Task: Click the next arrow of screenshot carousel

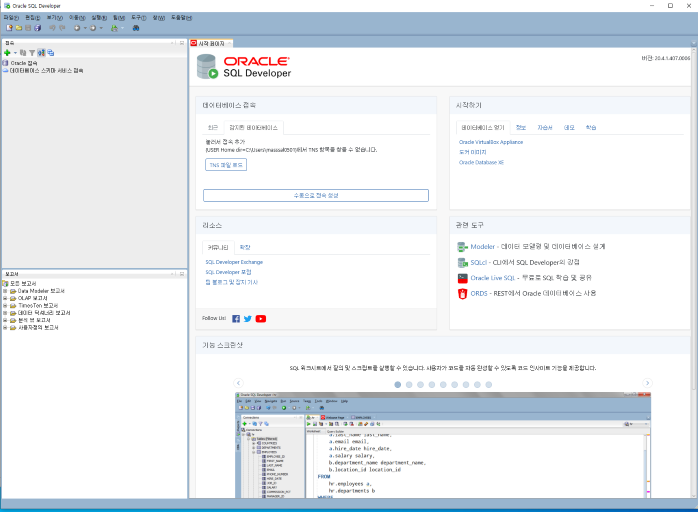Action: coord(647,383)
